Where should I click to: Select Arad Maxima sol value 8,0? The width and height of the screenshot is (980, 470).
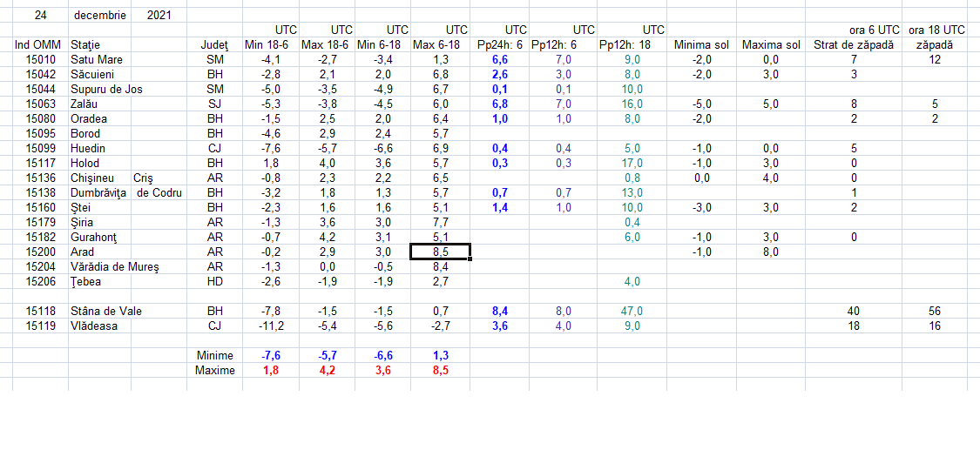pyautogui.click(x=771, y=252)
